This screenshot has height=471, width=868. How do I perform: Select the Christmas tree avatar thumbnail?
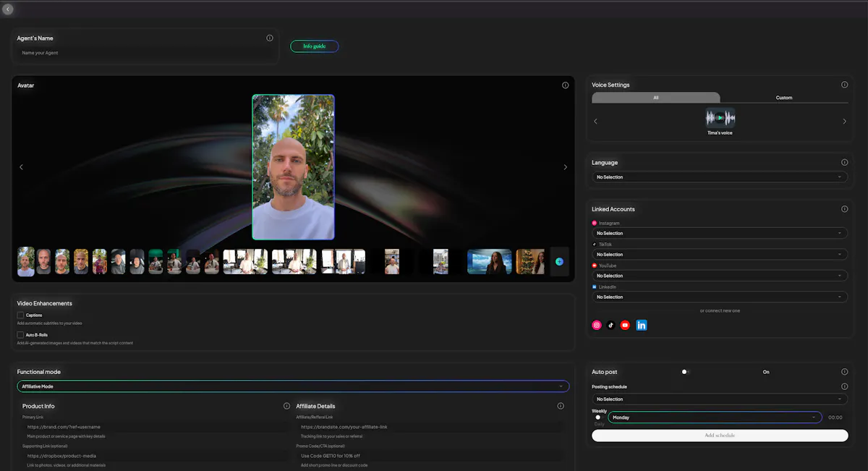click(530, 261)
